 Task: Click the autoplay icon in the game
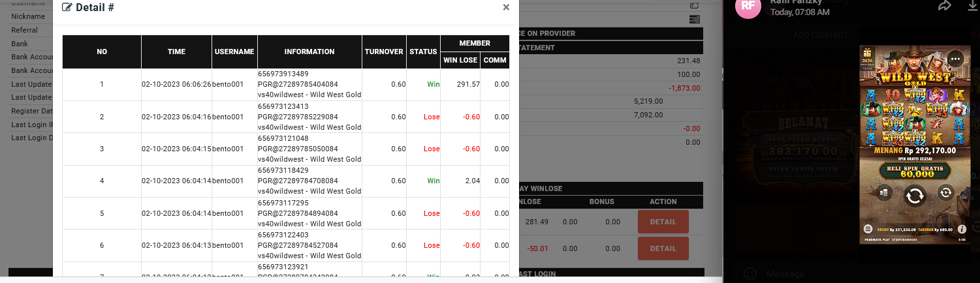[945, 192]
